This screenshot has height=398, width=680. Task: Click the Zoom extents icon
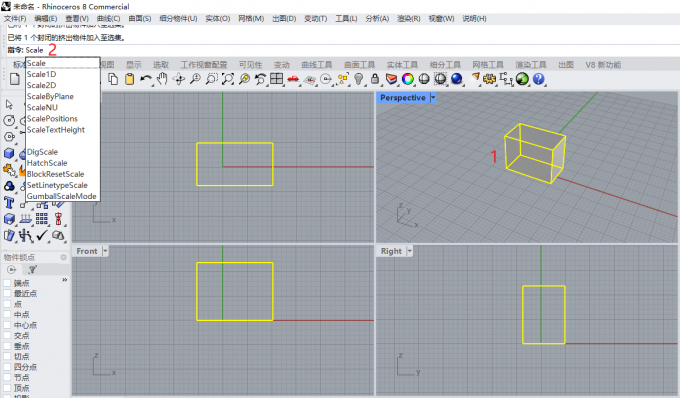click(228, 79)
